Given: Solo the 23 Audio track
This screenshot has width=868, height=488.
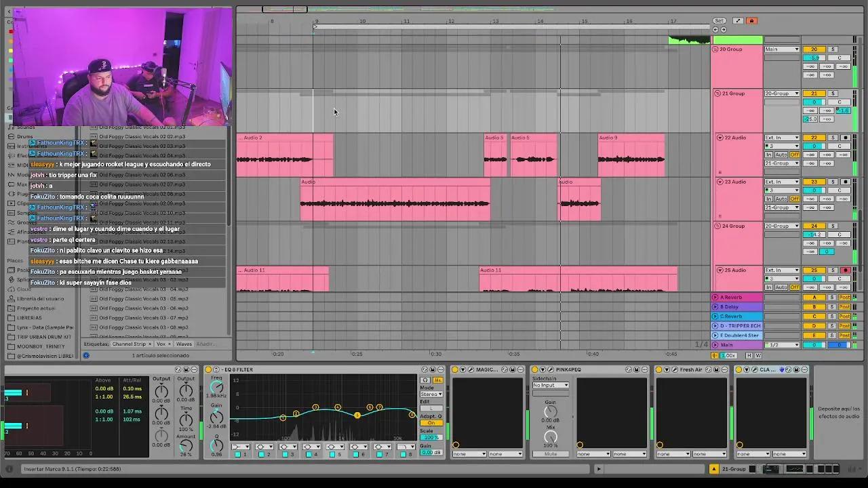Looking at the screenshot, I should point(833,182).
